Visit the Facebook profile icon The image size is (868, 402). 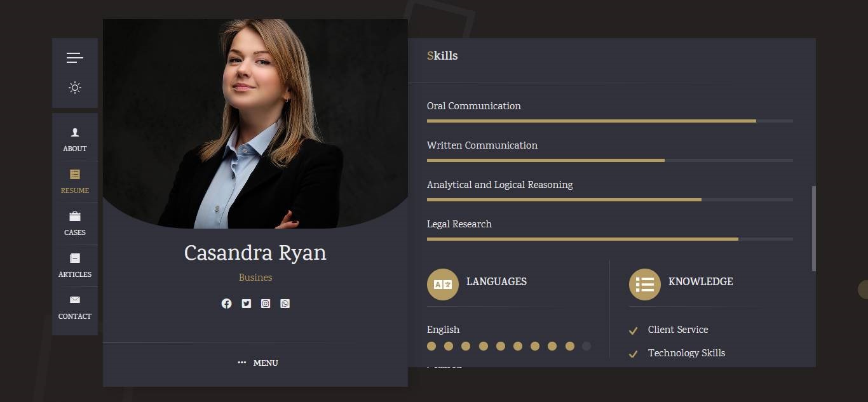click(x=226, y=304)
